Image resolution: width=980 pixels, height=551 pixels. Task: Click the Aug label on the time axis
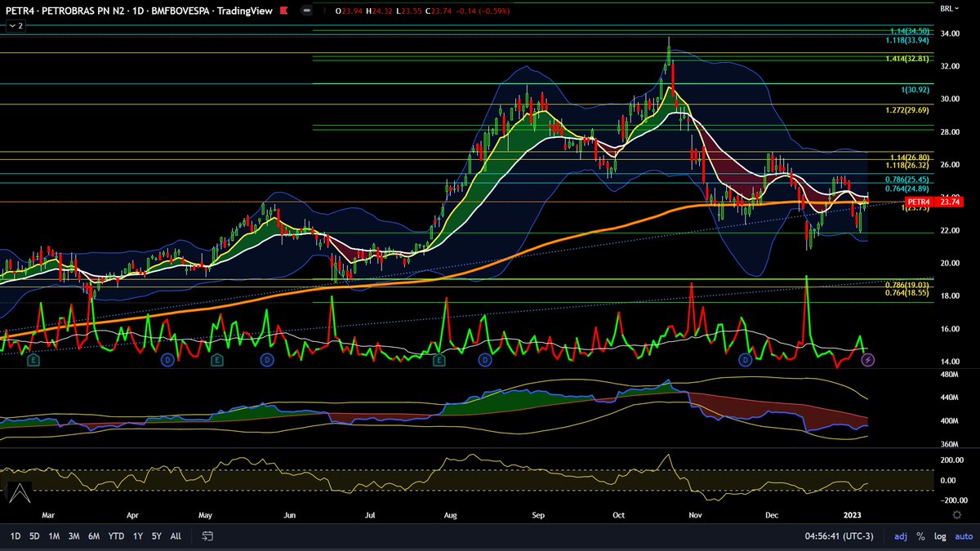(450, 515)
